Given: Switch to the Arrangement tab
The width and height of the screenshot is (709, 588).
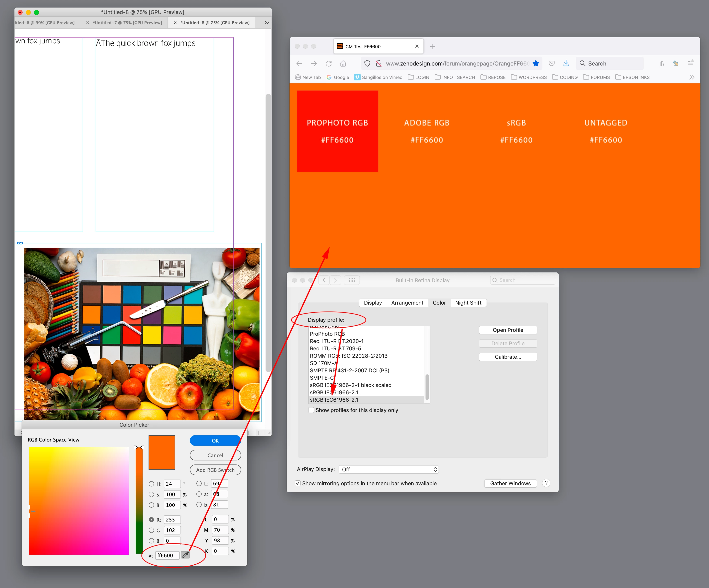Looking at the screenshot, I should click(x=407, y=303).
